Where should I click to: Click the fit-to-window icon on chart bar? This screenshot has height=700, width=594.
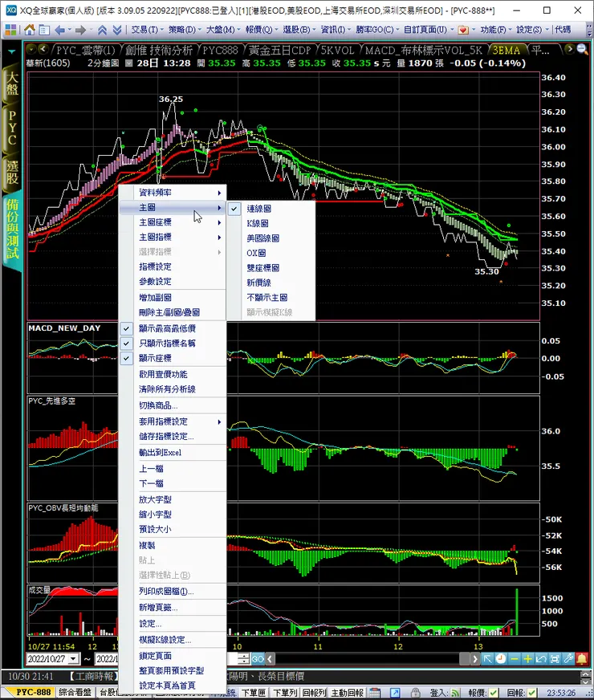[555, 658]
